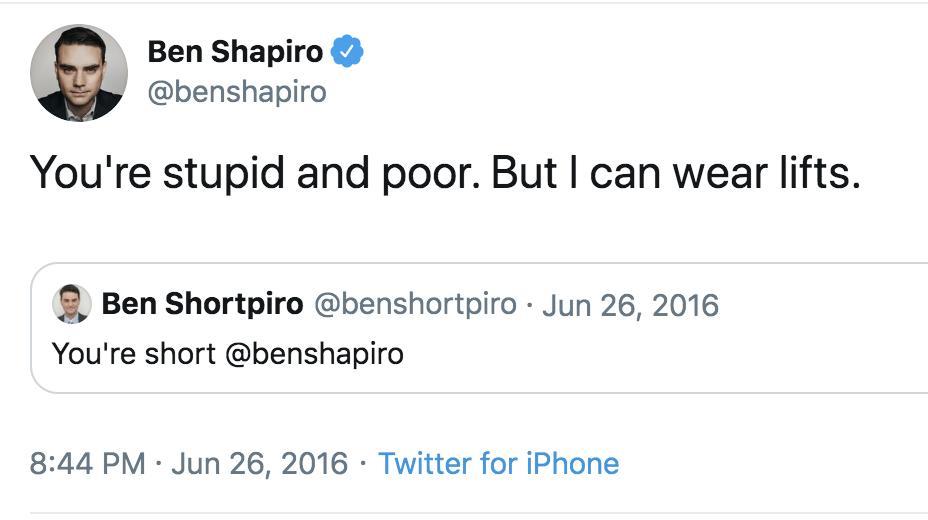Open Ben Shortpiro's profile name in quoted tweet
This screenshot has height=520, width=928.
point(202,304)
